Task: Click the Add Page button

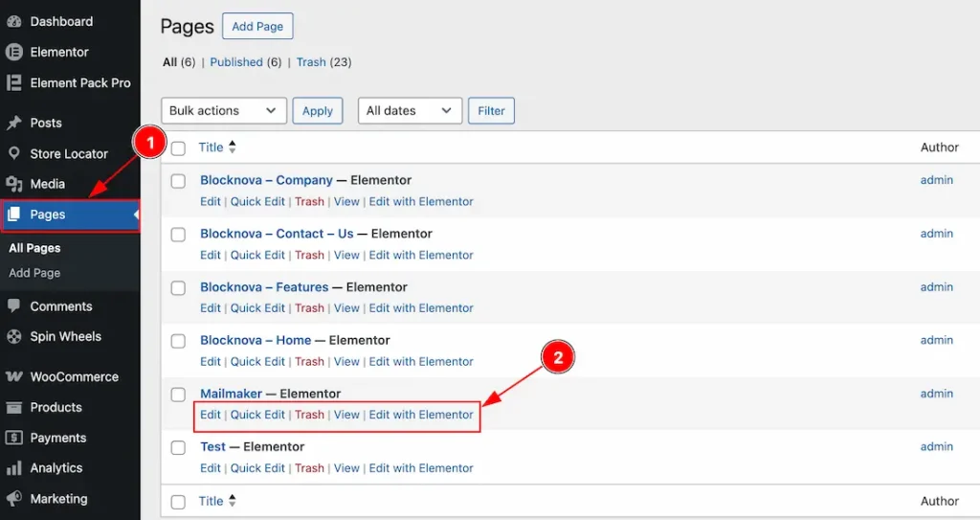Action: pos(257,27)
